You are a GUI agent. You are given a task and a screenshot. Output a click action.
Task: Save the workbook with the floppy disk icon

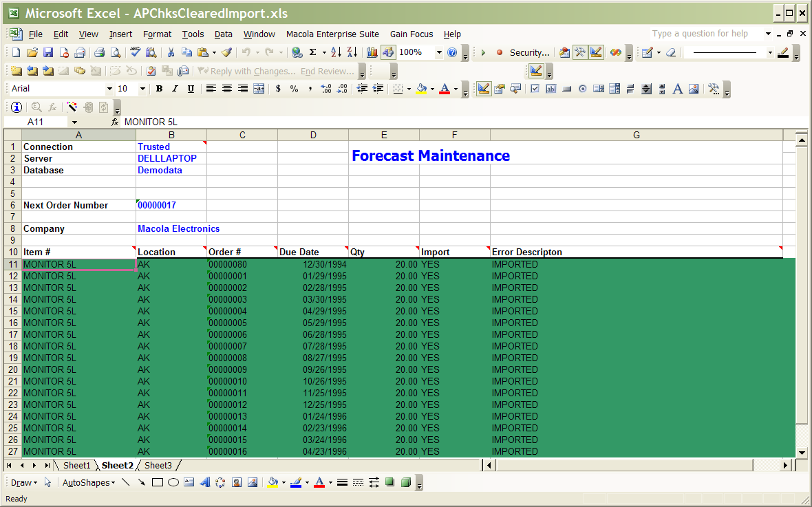pos(48,52)
